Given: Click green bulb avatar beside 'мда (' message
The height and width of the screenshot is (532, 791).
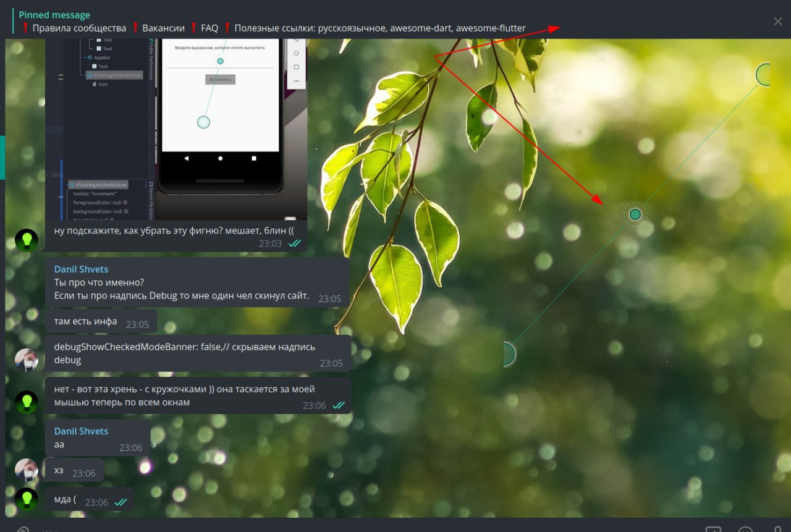Looking at the screenshot, I should 27,499.
